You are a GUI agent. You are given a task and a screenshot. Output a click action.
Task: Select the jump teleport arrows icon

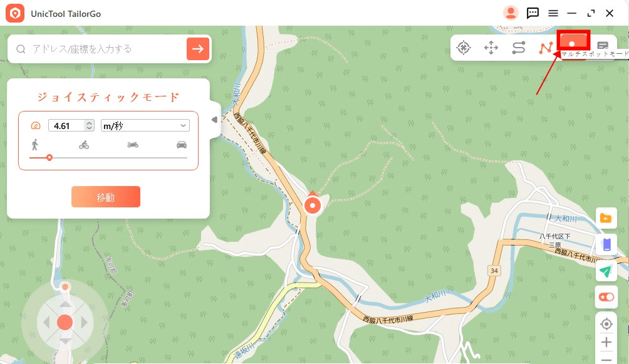pyautogui.click(x=491, y=48)
